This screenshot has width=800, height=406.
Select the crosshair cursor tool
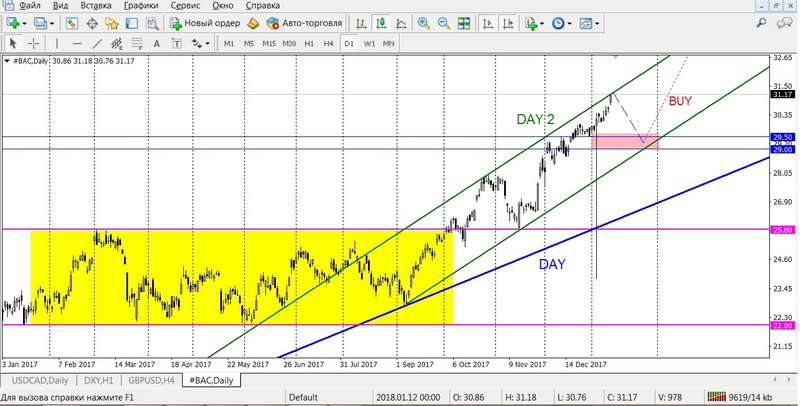(x=34, y=44)
